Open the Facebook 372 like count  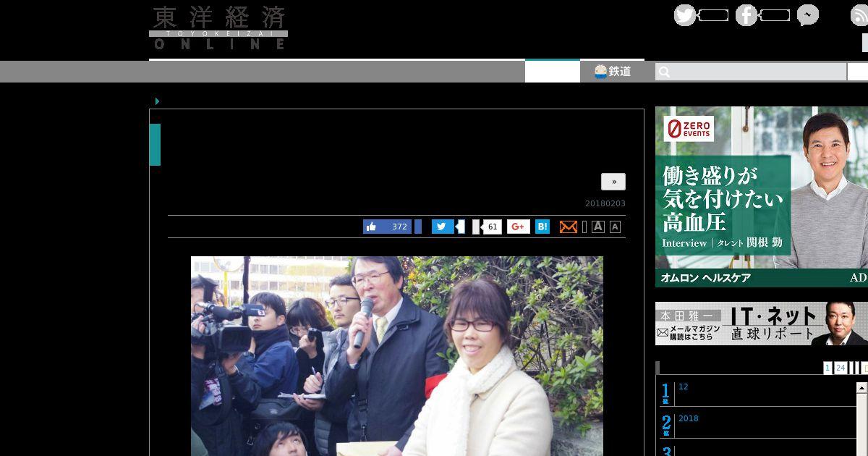pyautogui.click(x=399, y=227)
